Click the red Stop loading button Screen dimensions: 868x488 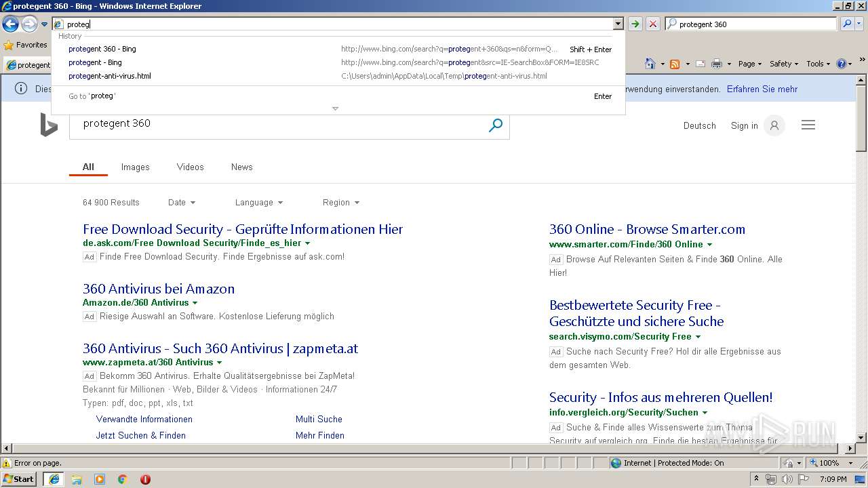pos(652,24)
